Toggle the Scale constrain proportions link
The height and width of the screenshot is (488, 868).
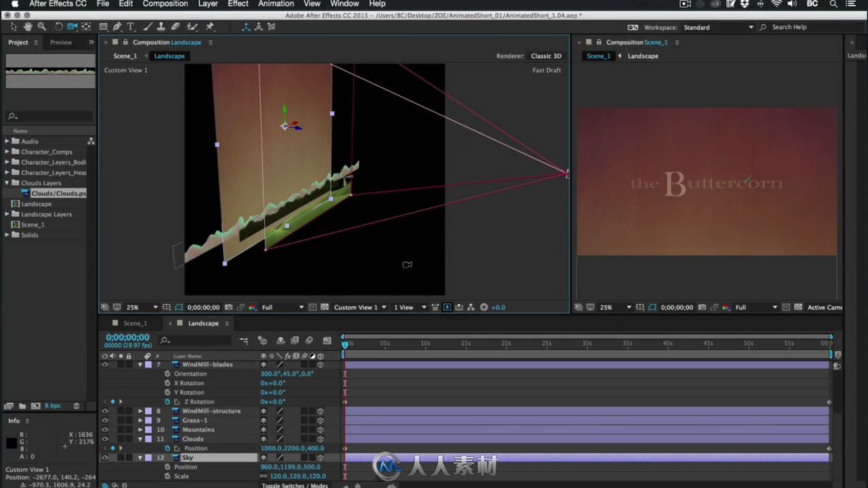[263, 476]
